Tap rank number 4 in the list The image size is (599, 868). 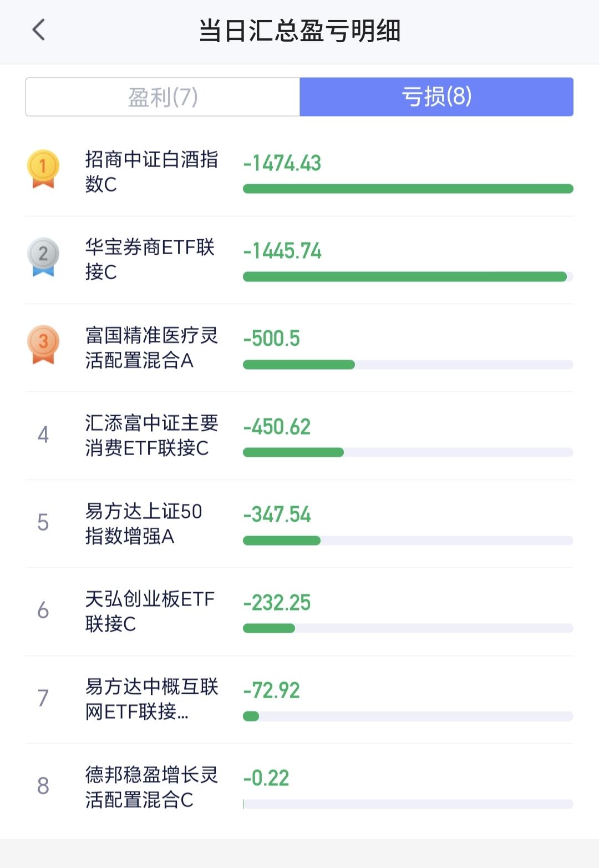point(43,435)
